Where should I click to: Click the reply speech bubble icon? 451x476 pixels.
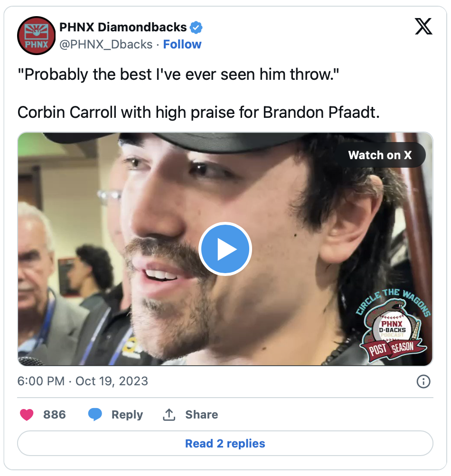[x=95, y=415]
